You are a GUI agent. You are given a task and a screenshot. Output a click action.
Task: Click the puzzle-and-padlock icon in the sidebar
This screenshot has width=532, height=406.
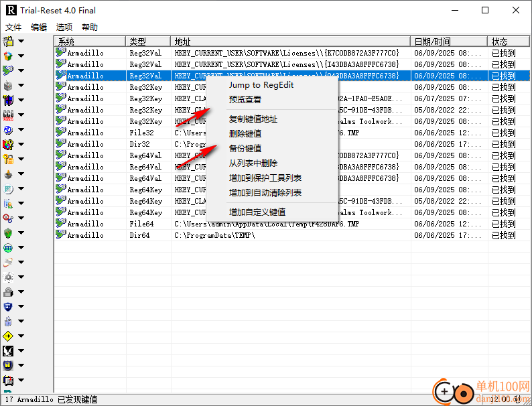[x=8, y=42]
